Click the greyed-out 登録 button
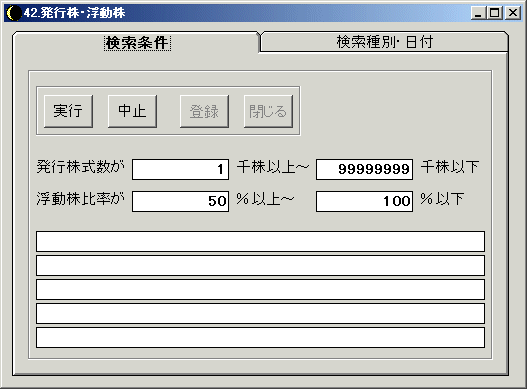This screenshot has height=389, width=527. (x=204, y=111)
